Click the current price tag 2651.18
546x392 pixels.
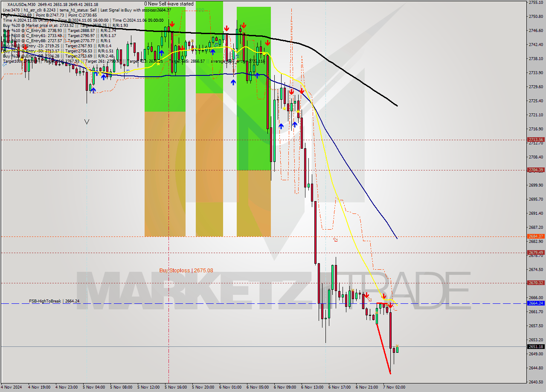[536, 347]
